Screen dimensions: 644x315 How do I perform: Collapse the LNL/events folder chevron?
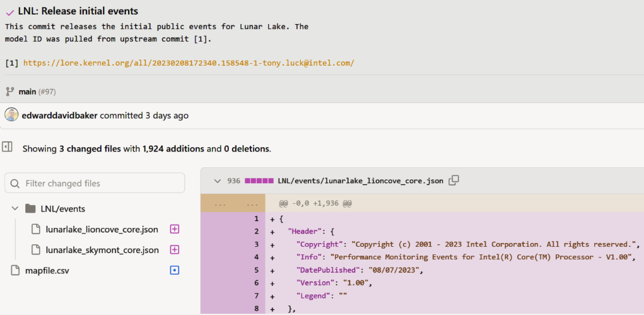coord(15,208)
